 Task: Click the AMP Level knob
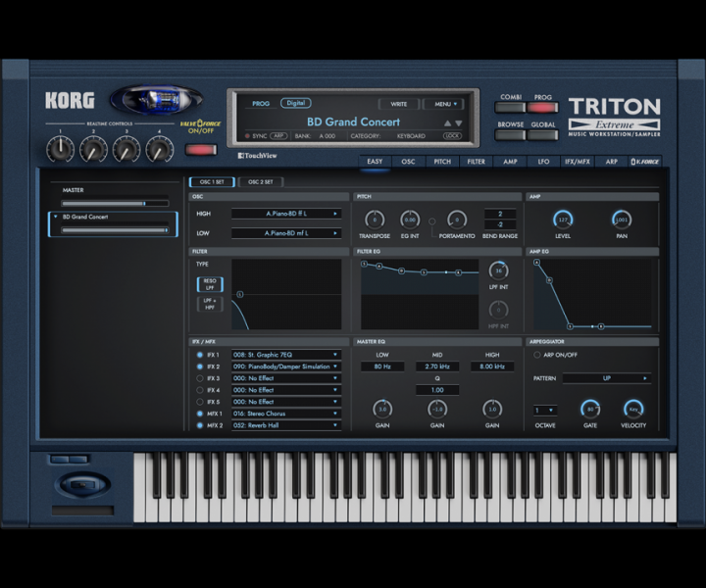(563, 220)
